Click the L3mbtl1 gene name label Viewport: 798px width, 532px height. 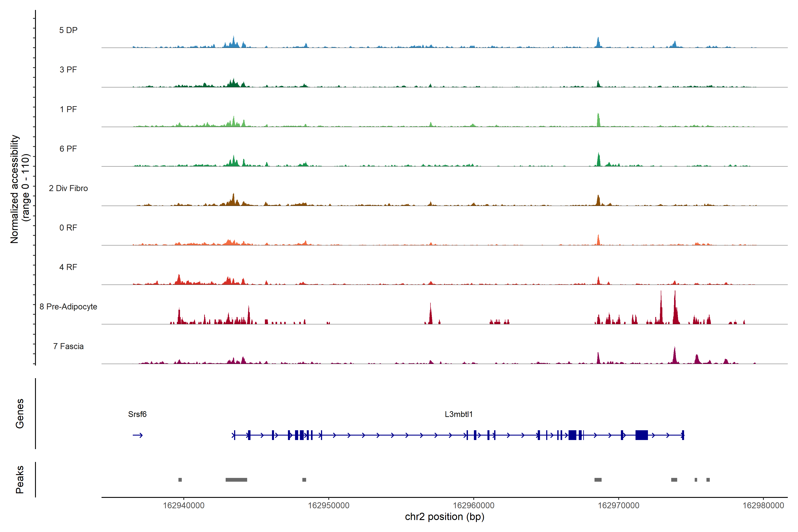pyautogui.click(x=458, y=414)
